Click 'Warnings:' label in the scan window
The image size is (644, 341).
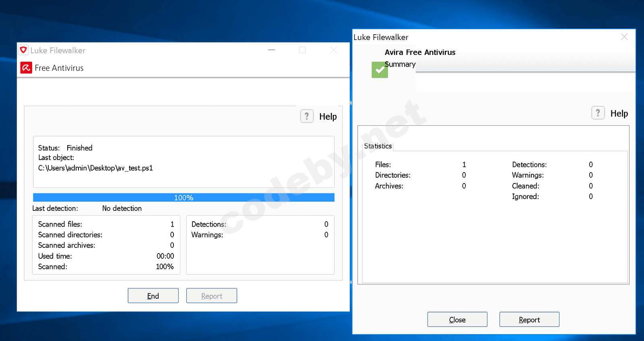click(x=207, y=235)
